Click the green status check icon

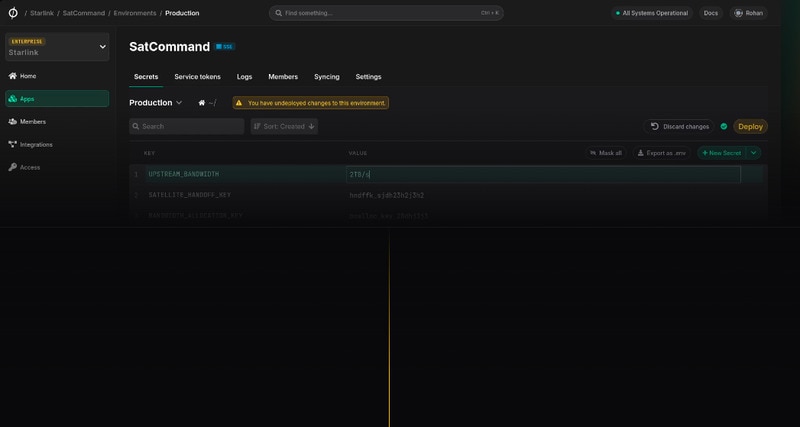[x=723, y=127]
